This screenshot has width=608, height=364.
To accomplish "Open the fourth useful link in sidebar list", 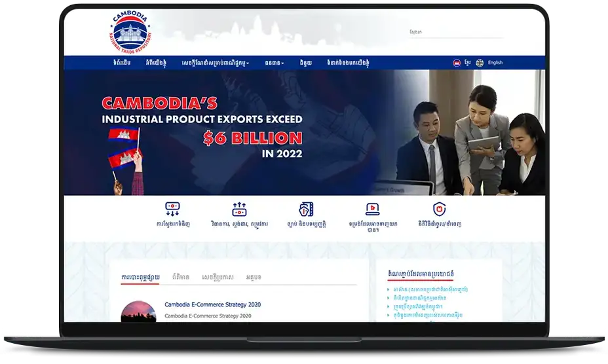I will coord(428,315).
